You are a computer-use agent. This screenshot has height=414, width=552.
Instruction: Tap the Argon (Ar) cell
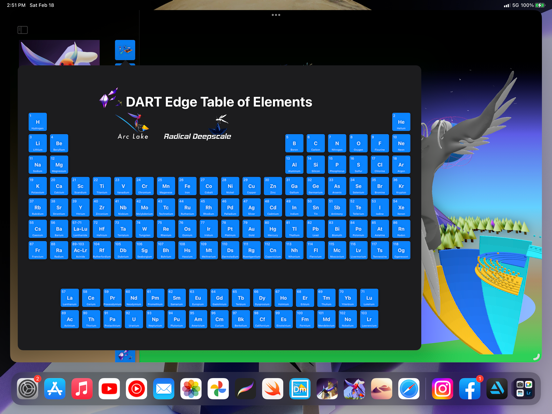(x=401, y=165)
